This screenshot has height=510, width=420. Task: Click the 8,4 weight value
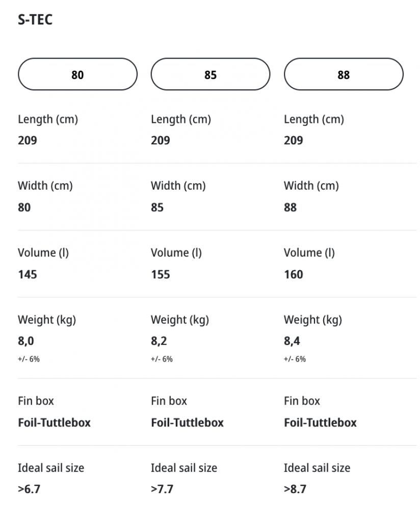pyautogui.click(x=292, y=341)
